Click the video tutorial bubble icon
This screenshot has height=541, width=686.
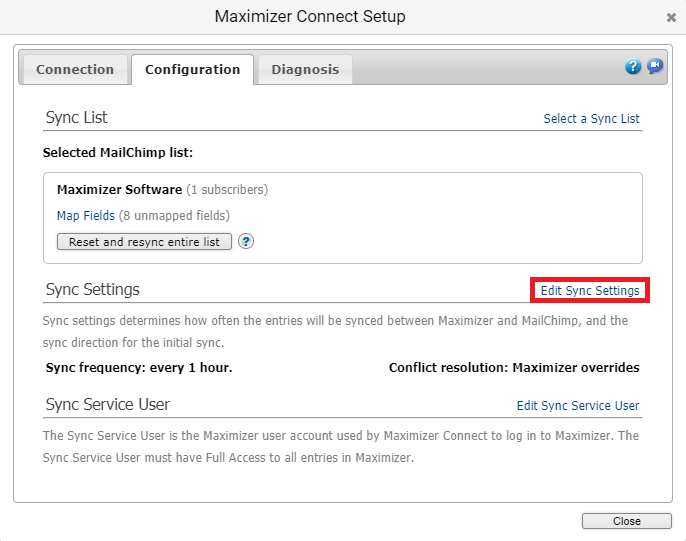(655, 67)
